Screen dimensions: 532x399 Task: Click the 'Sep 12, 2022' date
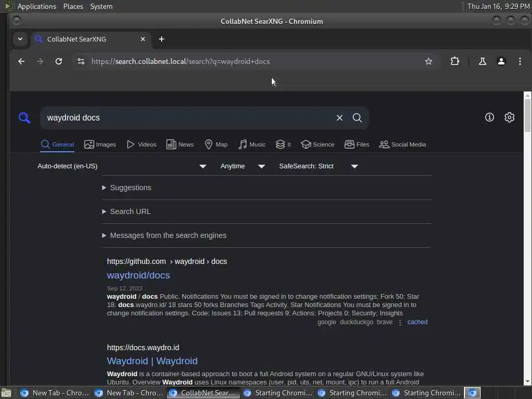tap(125, 288)
